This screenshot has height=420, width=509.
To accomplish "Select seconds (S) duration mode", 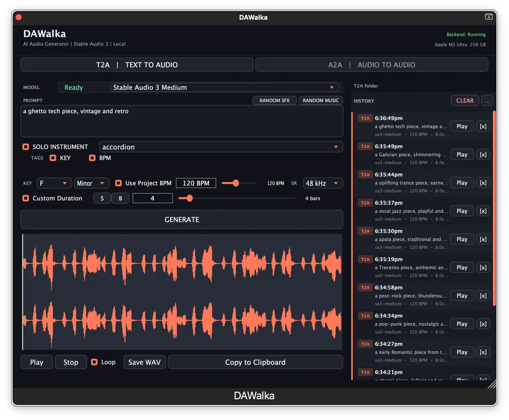I will click(102, 198).
